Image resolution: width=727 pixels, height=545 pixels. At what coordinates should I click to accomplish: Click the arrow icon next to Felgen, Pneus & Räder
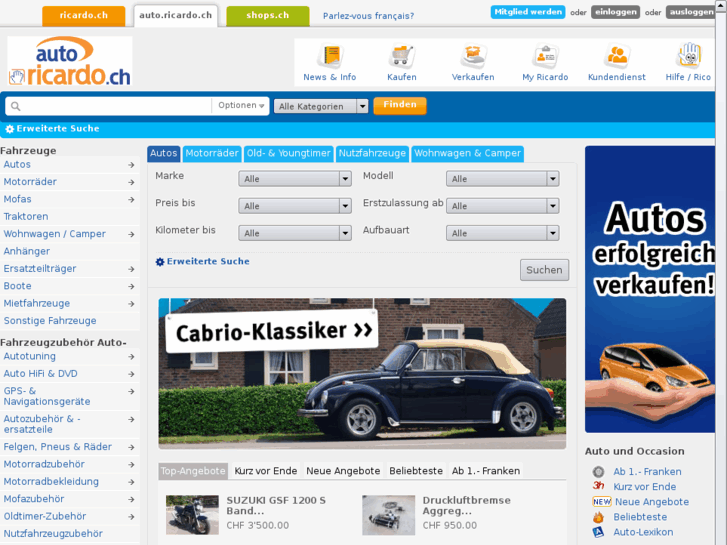[131, 447]
